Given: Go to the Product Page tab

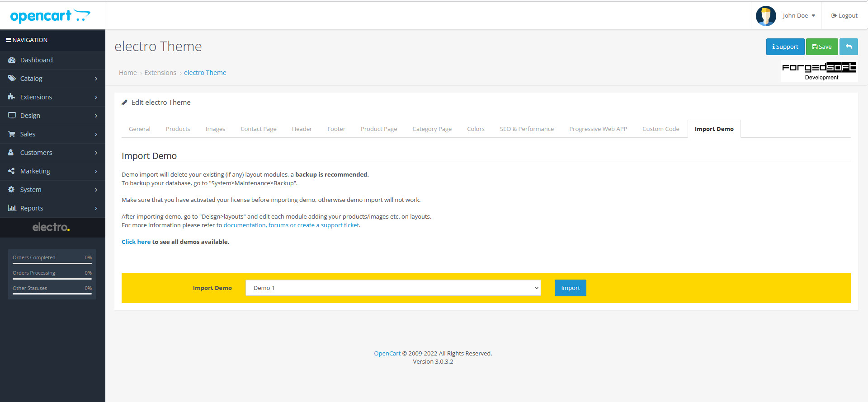Looking at the screenshot, I should tap(379, 129).
